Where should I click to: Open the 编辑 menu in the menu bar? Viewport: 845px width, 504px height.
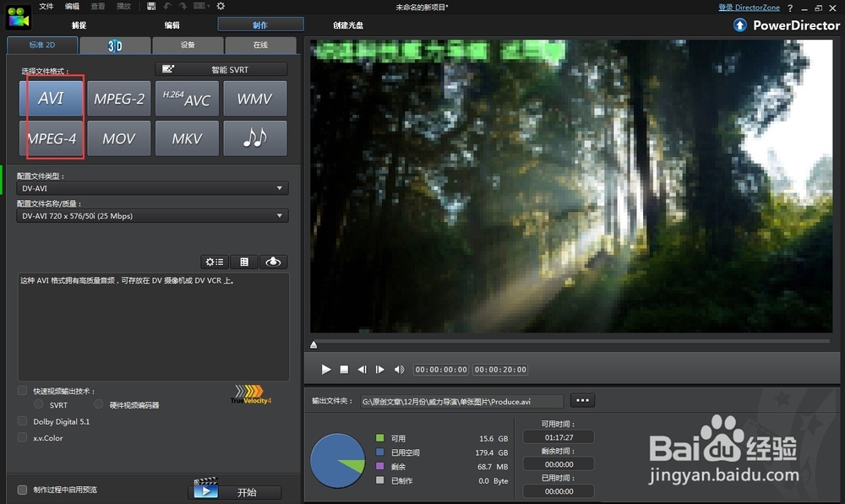tap(72, 7)
